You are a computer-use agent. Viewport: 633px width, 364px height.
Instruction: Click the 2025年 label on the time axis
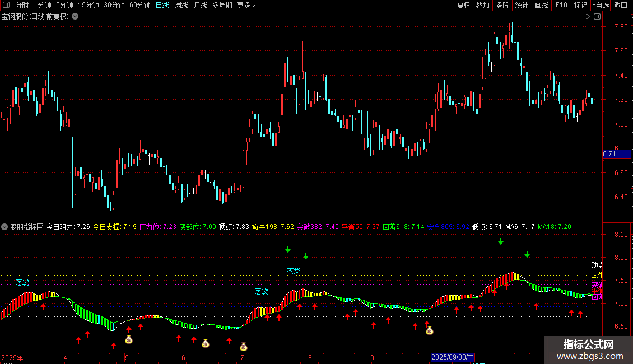point(12,357)
